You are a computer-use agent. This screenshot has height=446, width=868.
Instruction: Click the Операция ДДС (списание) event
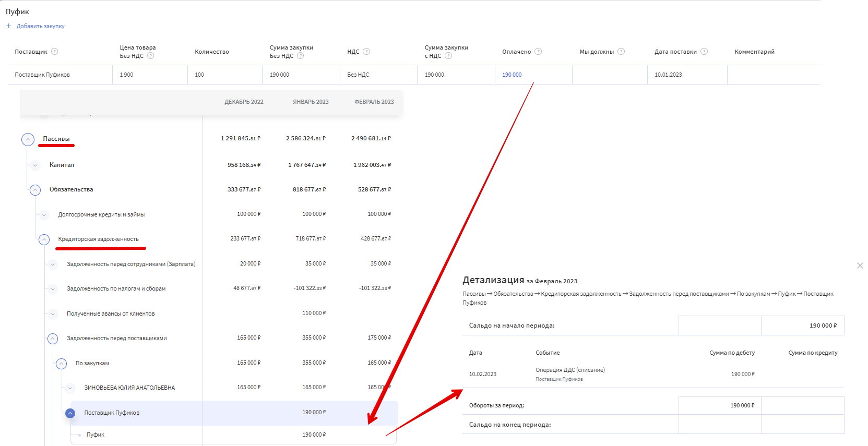click(570, 370)
